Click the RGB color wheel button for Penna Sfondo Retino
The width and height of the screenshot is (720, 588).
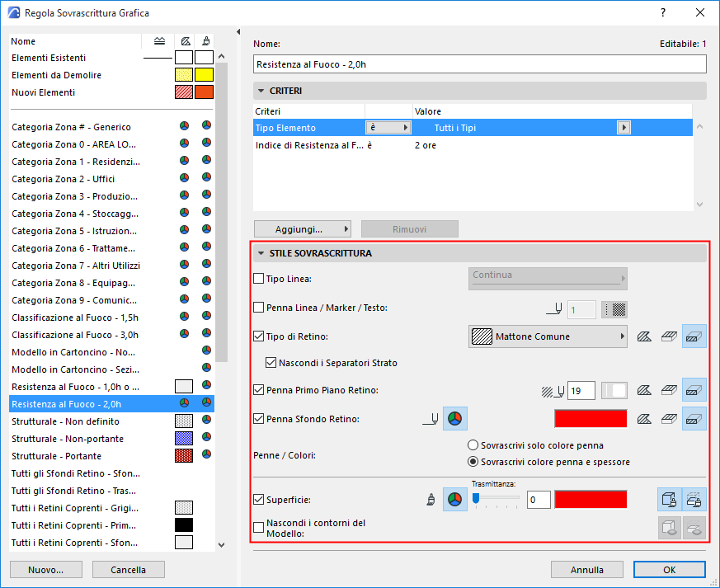454,419
